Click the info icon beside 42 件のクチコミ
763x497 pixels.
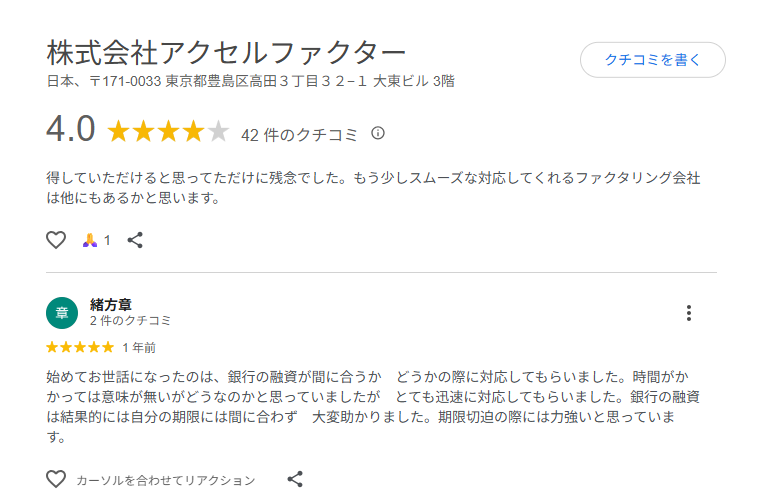[378, 132]
